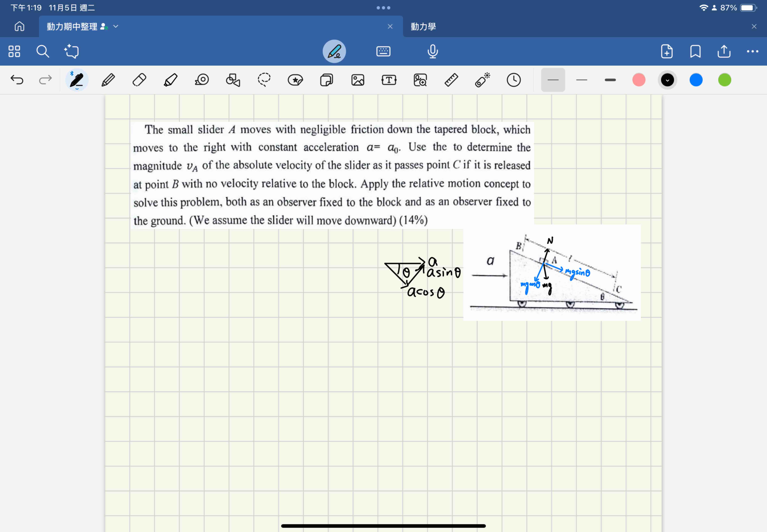Select the Laser pointer tool
This screenshot has height=532, width=767.
pos(482,80)
